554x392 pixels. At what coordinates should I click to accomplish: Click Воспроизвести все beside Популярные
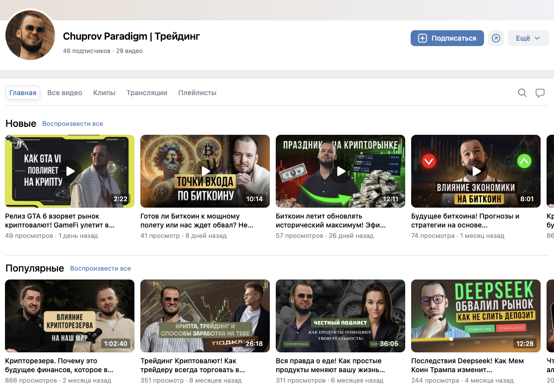point(100,269)
